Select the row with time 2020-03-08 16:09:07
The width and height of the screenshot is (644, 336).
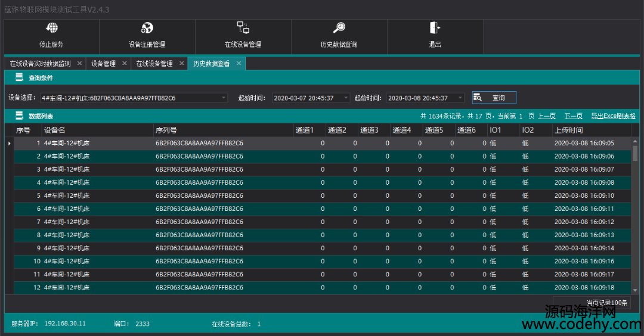click(x=323, y=169)
